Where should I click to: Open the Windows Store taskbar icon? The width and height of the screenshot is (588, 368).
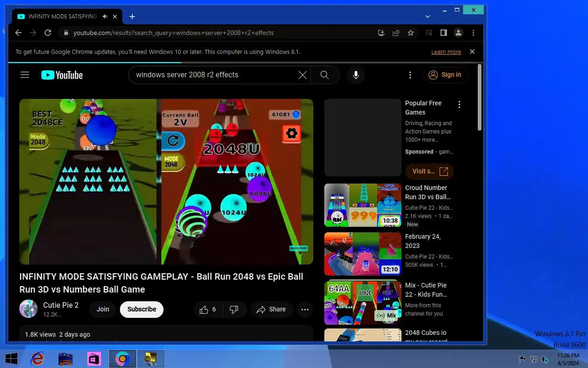(94, 359)
